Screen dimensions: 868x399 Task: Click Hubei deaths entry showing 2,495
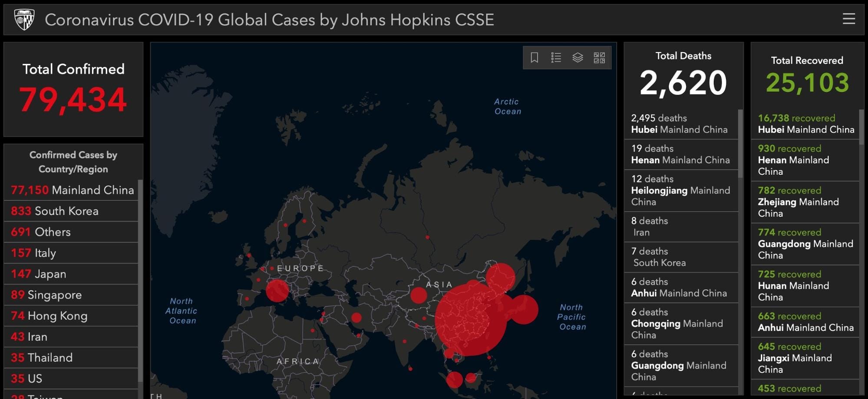click(x=680, y=124)
